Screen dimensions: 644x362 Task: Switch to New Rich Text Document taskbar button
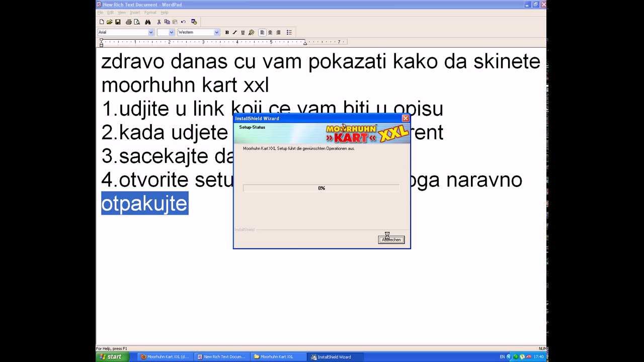[221, 357]
